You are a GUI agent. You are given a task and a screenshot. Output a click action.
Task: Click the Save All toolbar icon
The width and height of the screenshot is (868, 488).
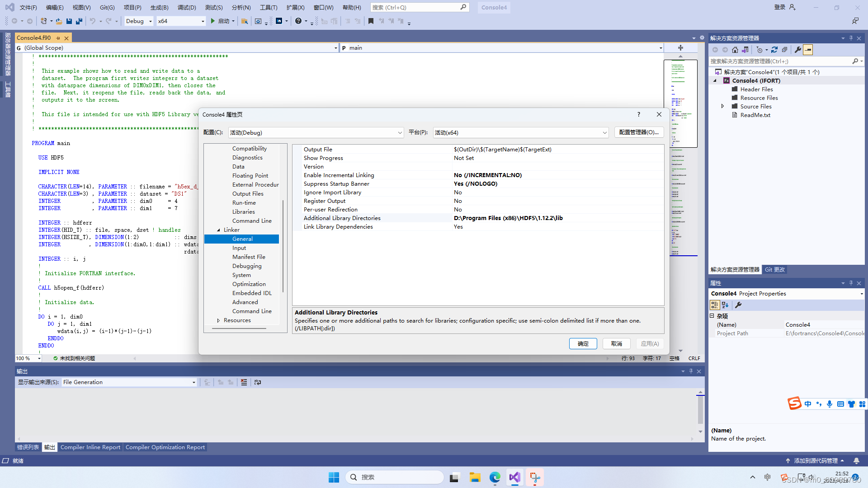coord(79,21)
